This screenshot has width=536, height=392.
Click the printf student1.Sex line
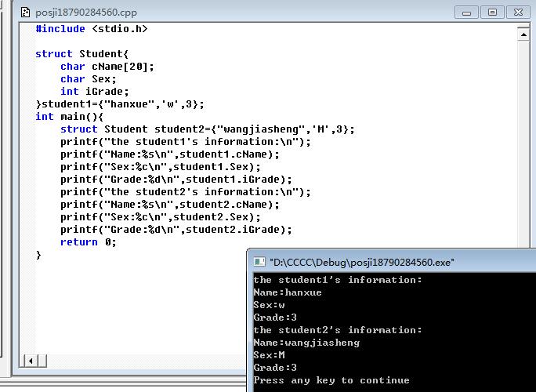click(161, 167)
